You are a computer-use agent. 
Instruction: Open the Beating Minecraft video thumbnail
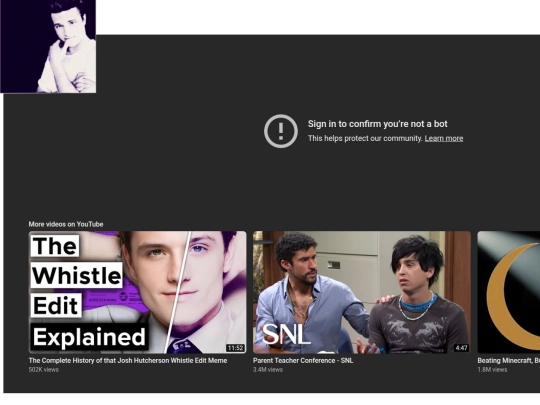point(509,292)
